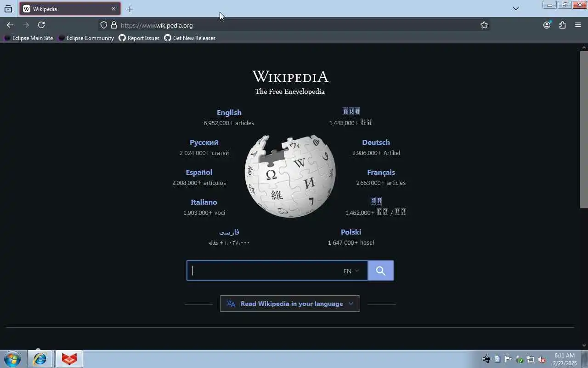The width and height of the screenshot is (588, 368).
Task: Expand Read Wikipedia in your language
Action: click(x=290, y=304)
